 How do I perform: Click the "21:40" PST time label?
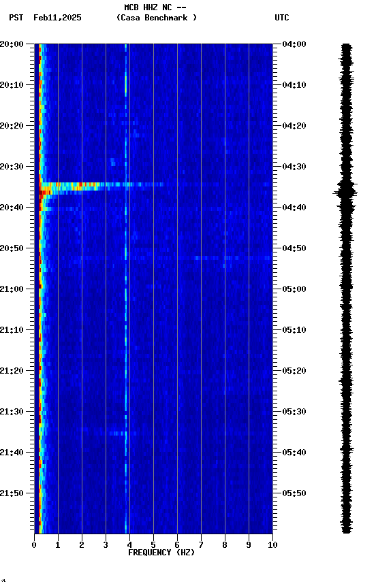(x=12, y=453)
